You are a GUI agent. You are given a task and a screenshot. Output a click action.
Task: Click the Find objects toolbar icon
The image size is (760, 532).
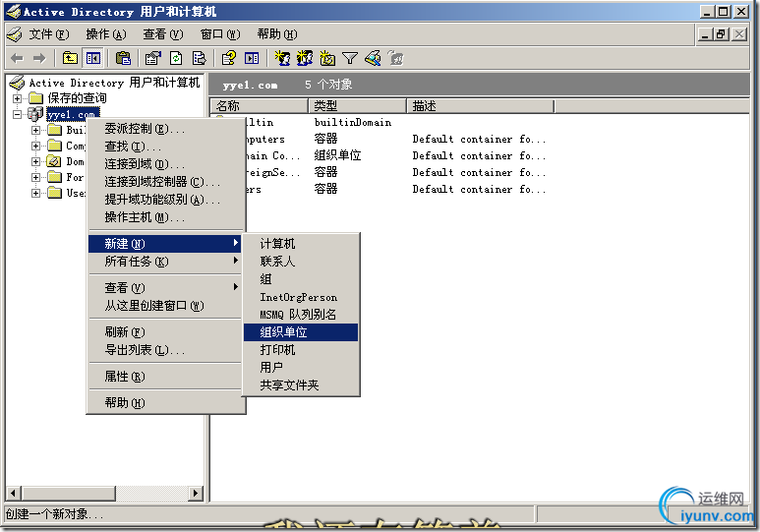(x=374, y=59)
